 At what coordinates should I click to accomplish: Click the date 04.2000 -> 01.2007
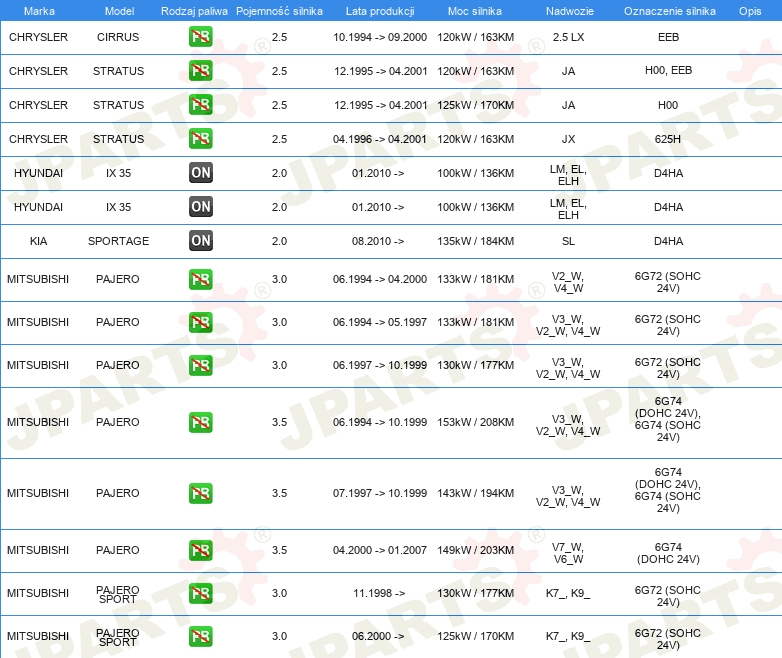380,550
